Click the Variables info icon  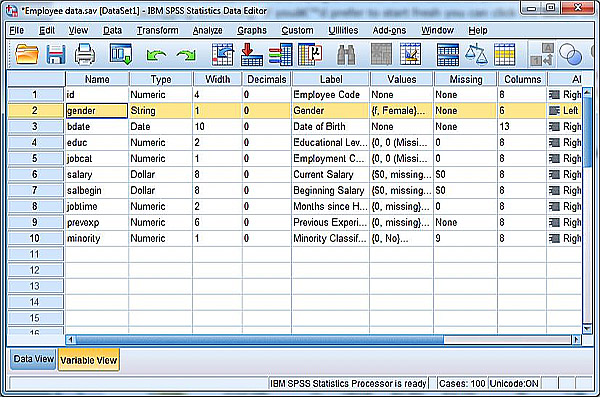[280, 54]
